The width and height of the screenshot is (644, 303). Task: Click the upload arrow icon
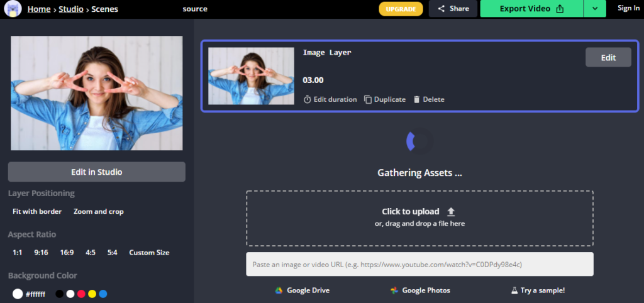tap(451, 212)
